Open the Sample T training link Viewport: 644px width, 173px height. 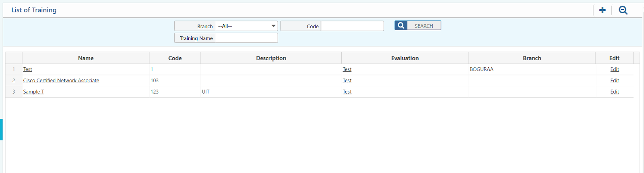pyautogui.click(x=33, y=92)
